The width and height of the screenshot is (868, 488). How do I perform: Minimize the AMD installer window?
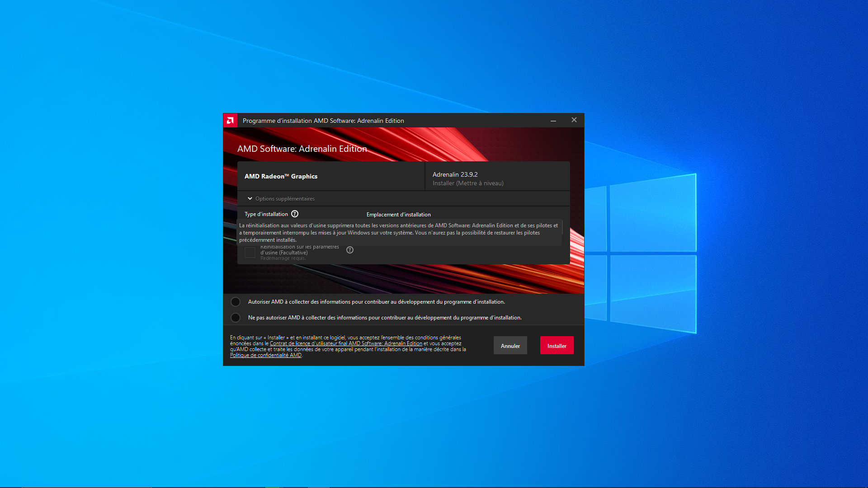(553, 121)
